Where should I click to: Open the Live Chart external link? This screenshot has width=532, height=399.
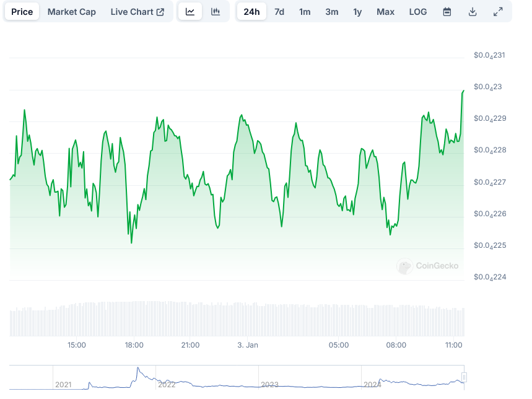tap(137, 12)
